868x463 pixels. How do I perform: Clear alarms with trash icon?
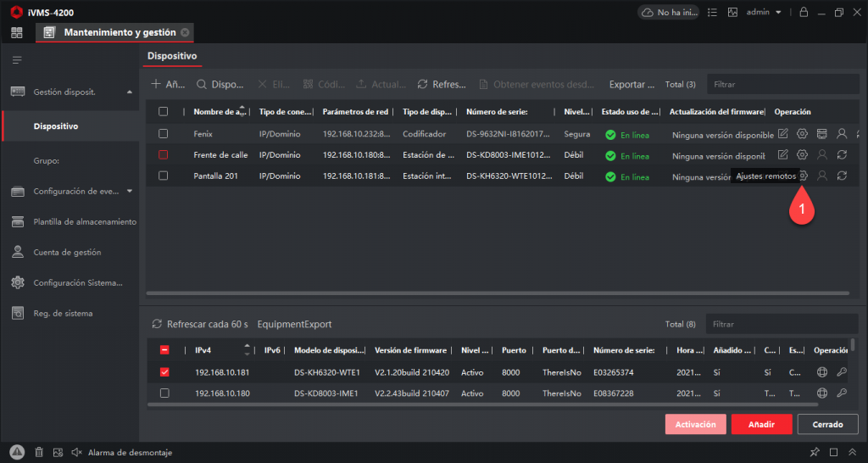[x=39, y=452]
